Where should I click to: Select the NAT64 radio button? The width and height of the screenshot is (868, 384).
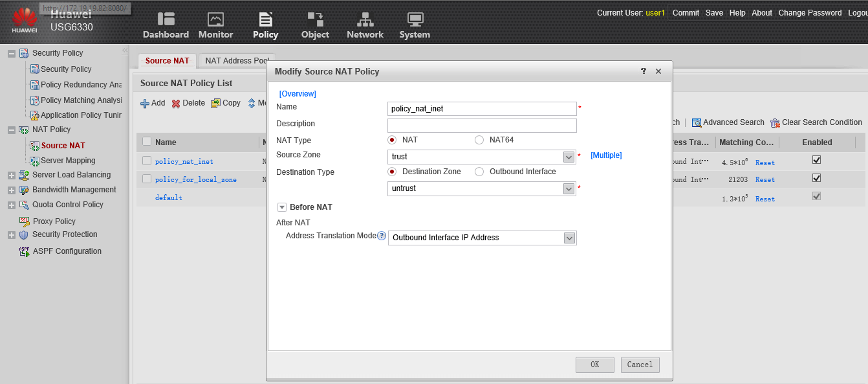tap(479, 140)
